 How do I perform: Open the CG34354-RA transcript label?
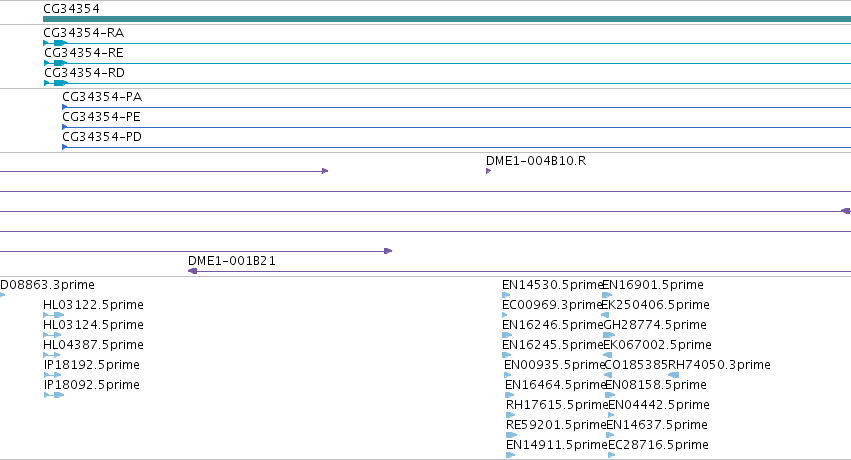[84, 33]
